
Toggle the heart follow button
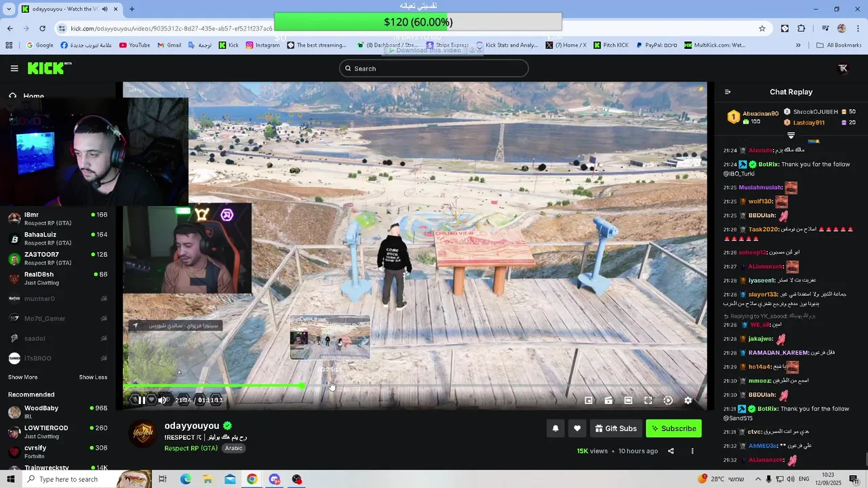tap(577, 428)
